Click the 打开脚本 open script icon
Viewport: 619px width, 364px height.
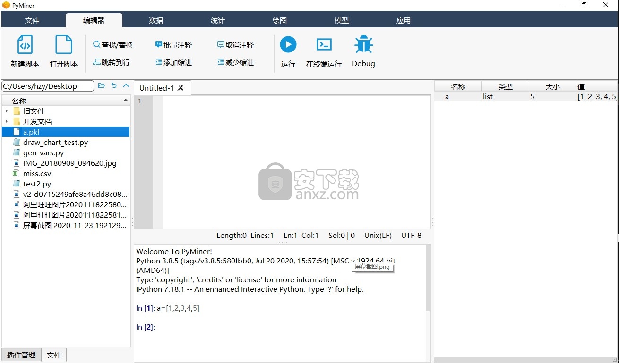[x=64, y=45]
